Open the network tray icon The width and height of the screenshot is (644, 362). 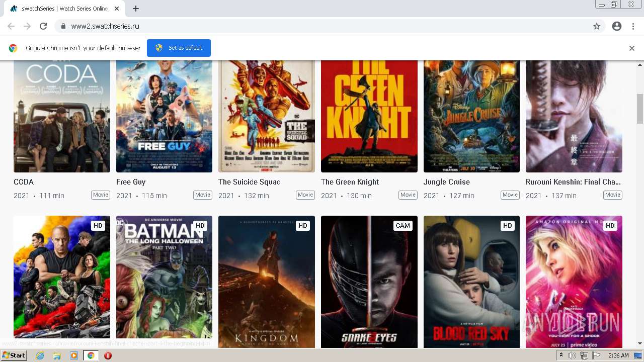(584, 355)
